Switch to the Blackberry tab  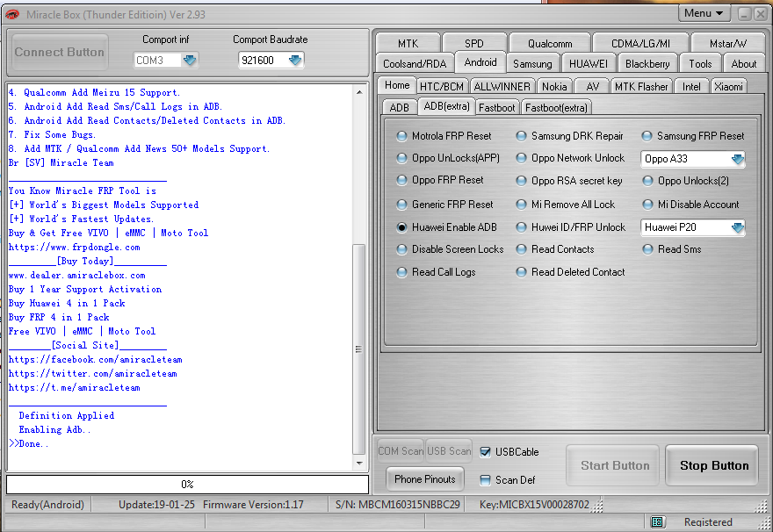tap(647, 63)
